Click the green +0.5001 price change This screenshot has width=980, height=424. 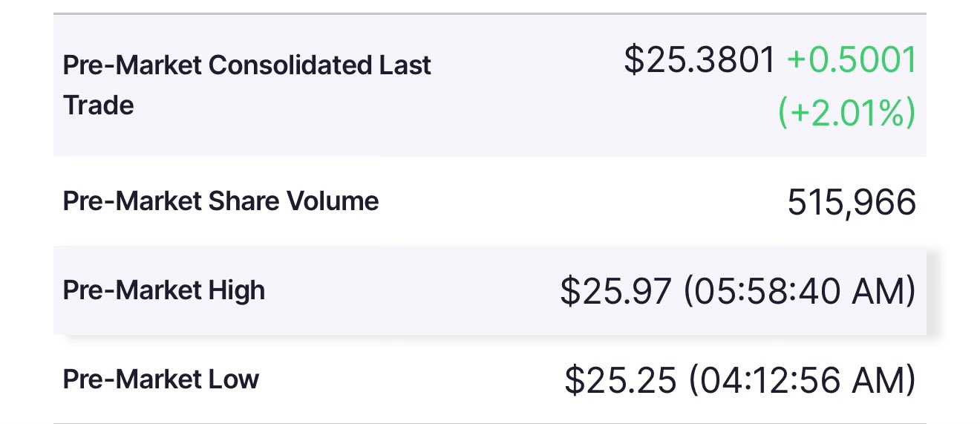click(x=852, y=60)
